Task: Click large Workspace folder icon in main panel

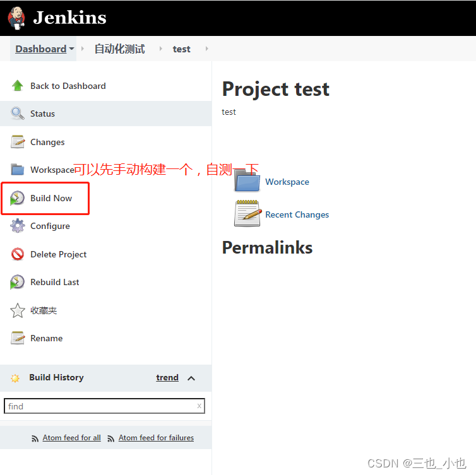Action: click(247, 180)
